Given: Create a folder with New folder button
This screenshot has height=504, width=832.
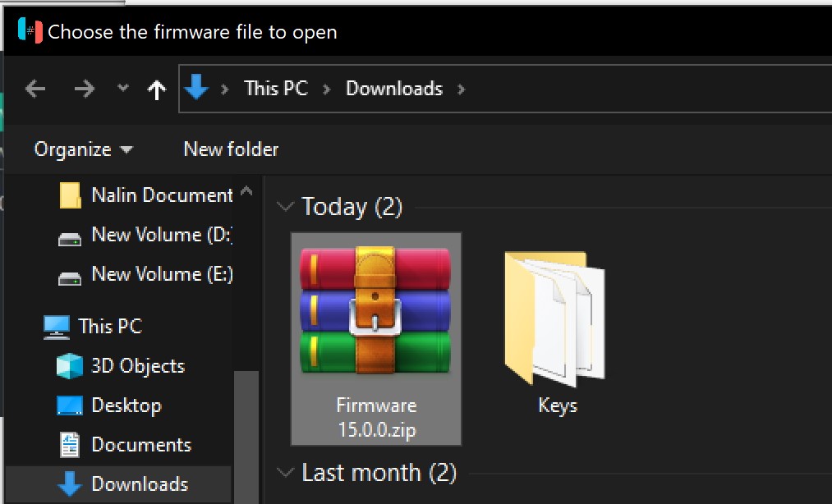Looking at the screenshot, I should pyautogui.click(x=230, y=149).
